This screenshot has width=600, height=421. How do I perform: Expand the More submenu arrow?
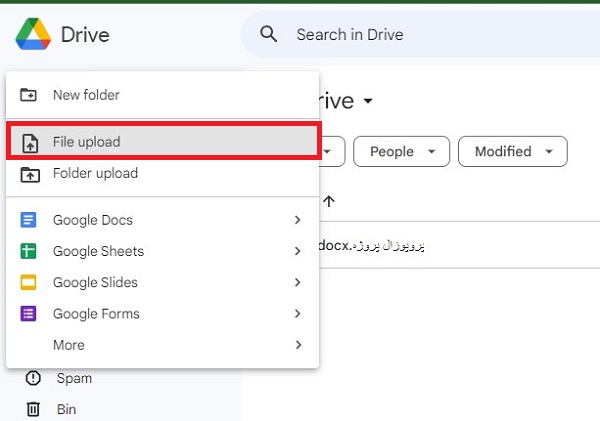click(298, 345)
